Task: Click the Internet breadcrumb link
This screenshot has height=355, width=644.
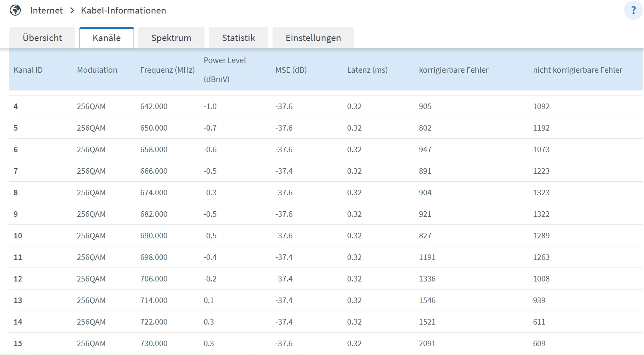Action: coord(46,11)
